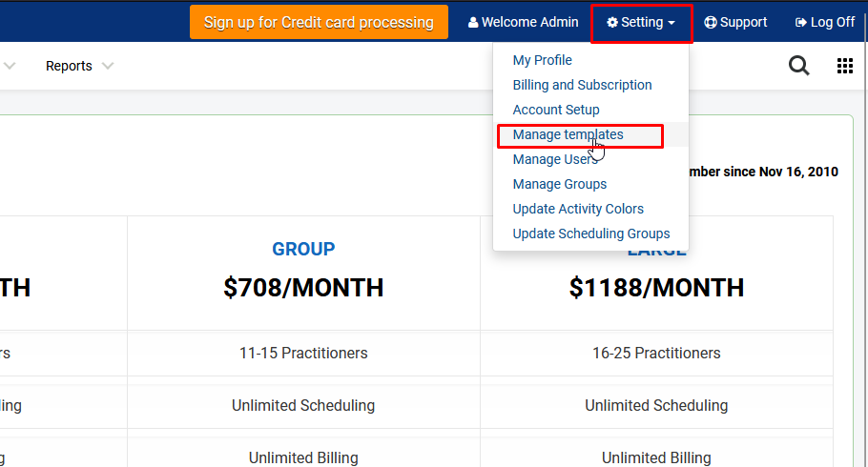Expand the chevron left of Reports
Viewport: 868px width, 467px height.
tap(10, 66)
